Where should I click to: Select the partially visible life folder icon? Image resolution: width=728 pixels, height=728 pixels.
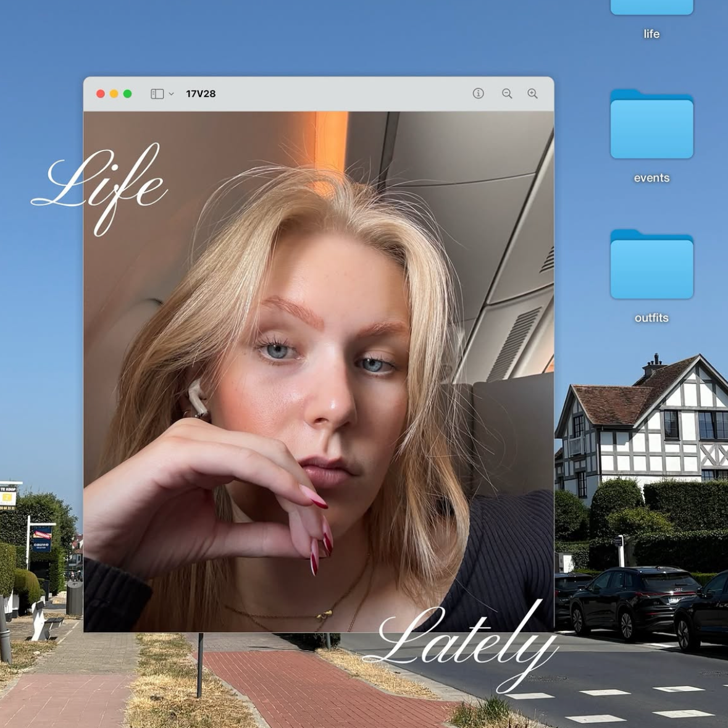point(651,7)
